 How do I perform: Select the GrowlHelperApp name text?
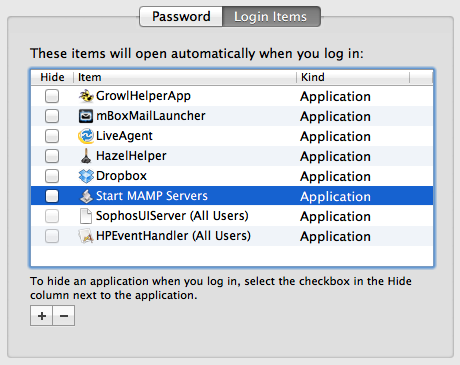pos(143,96)
